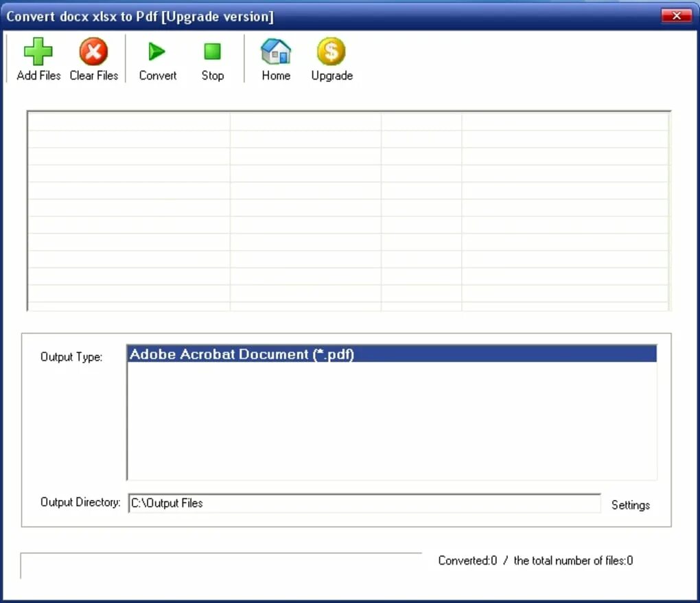Click the conversion progress bar
The height and width of the screenshot is (603, 700).
click(x=221, y=565)
